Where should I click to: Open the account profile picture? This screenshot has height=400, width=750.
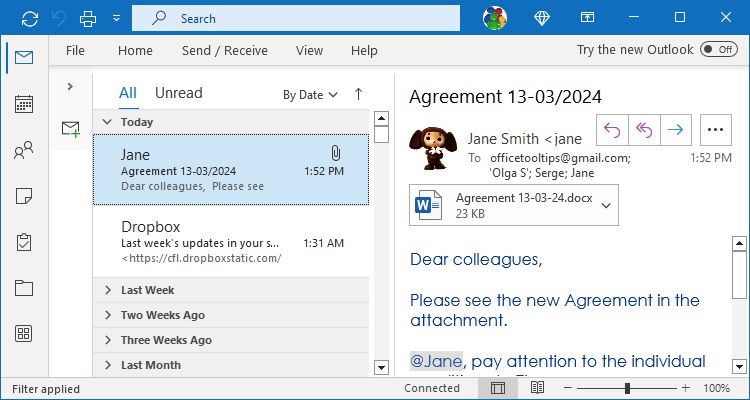pyautogui.click(x=495, y=19)
